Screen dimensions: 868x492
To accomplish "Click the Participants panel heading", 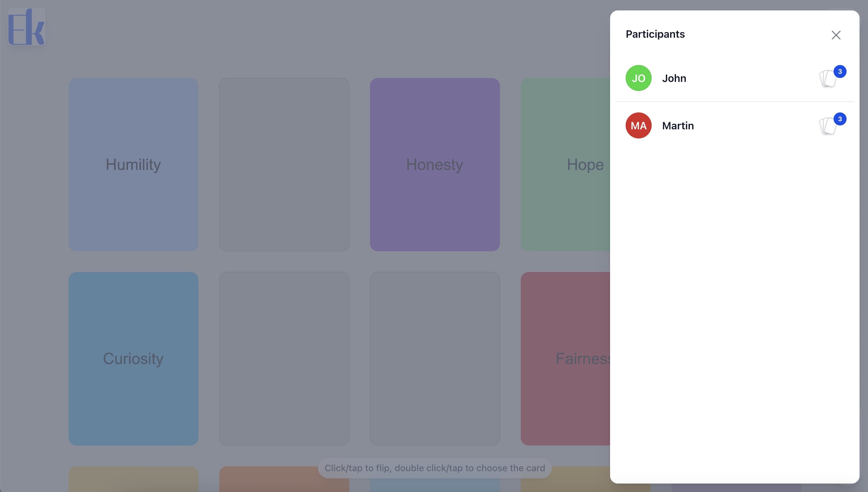I will pyautogui.click(x=655, y=34).
